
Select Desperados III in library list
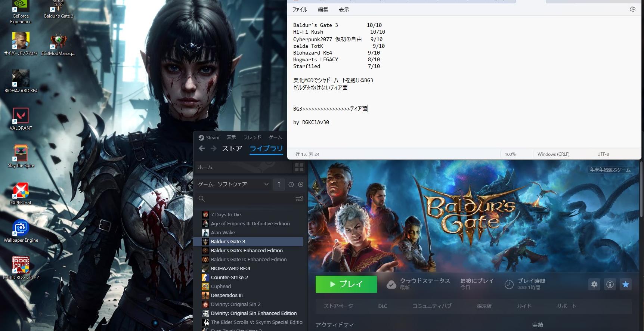pyautogui.click(x=248, y=295)
